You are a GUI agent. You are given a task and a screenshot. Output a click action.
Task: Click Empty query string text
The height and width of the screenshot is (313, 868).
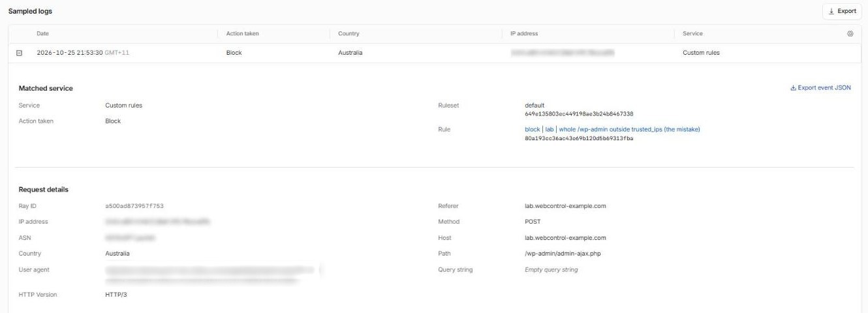[551, 269]
